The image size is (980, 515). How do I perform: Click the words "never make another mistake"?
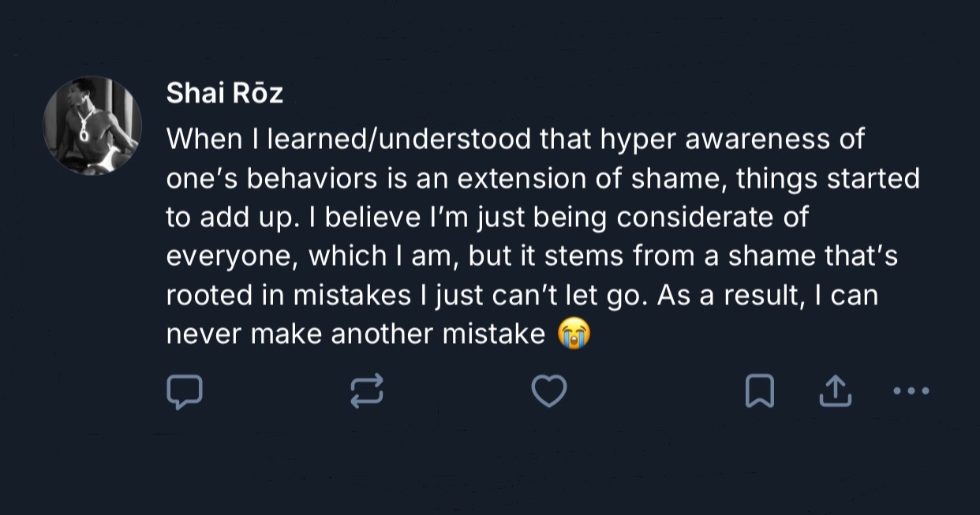355,334
